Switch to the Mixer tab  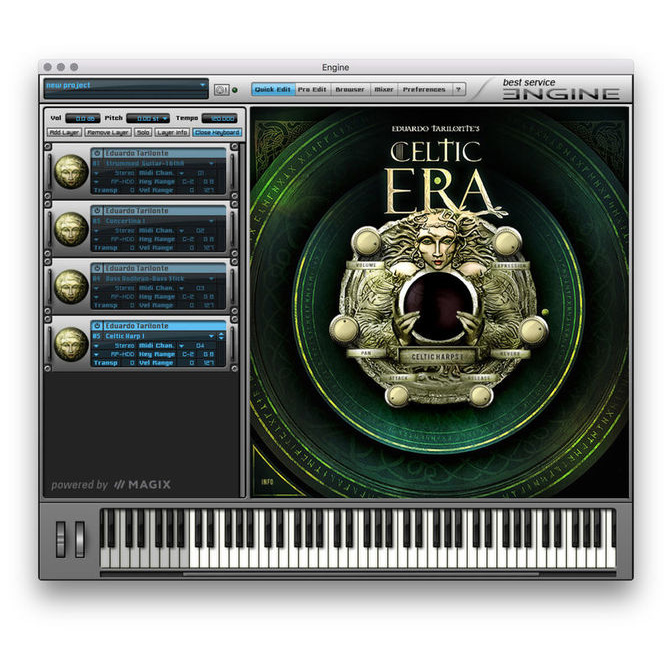[x=384, y=90]
